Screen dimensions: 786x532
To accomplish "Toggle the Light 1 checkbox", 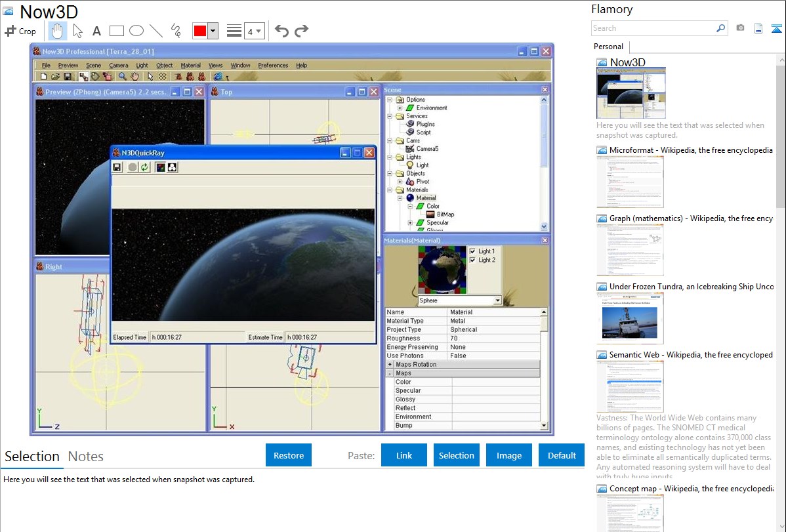I will (472, 251).
